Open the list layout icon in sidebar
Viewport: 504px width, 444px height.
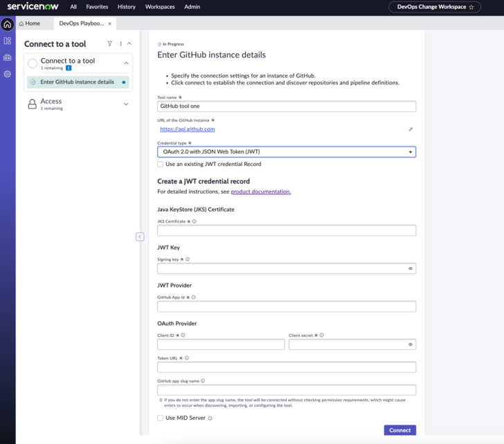(x=8, y=41)
